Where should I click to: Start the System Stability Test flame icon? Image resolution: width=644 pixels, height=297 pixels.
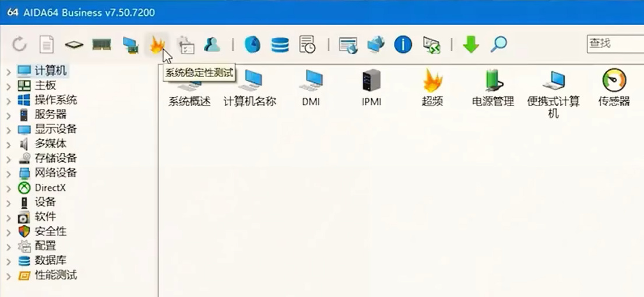coord(157,44)
